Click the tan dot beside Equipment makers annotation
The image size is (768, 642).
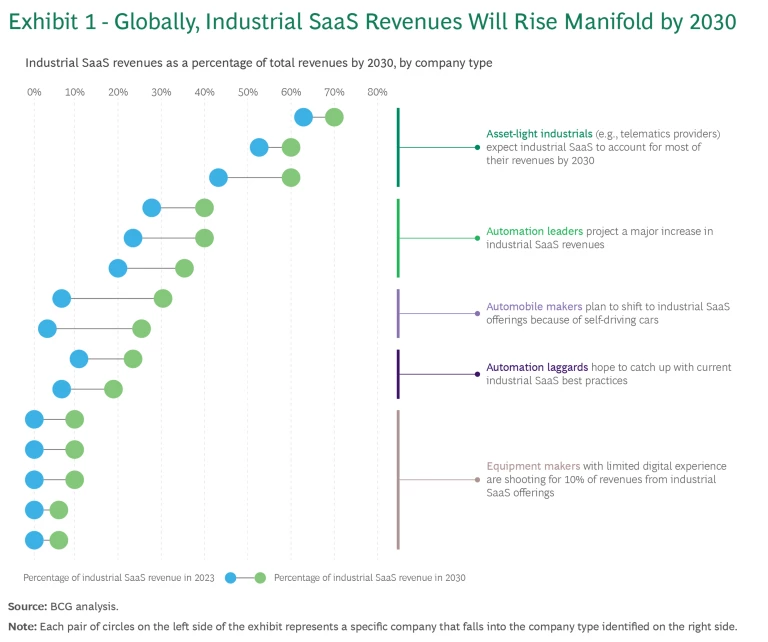[478, 480]
